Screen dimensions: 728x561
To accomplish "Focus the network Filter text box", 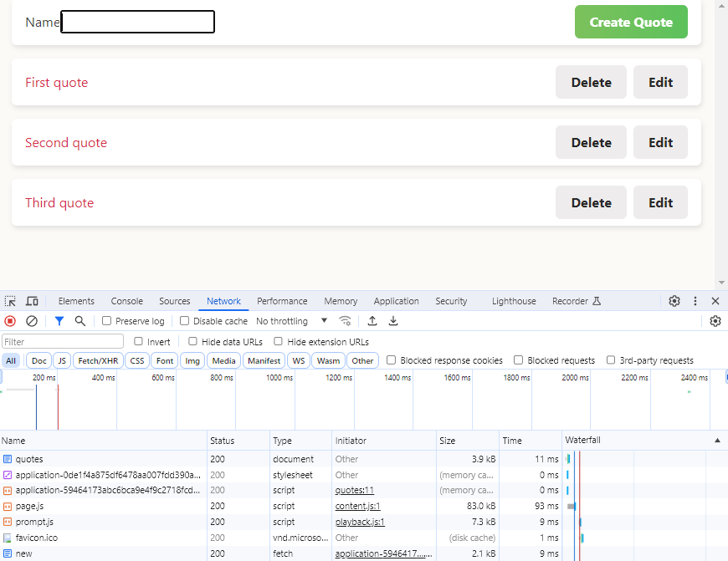I will click(63, 341).
